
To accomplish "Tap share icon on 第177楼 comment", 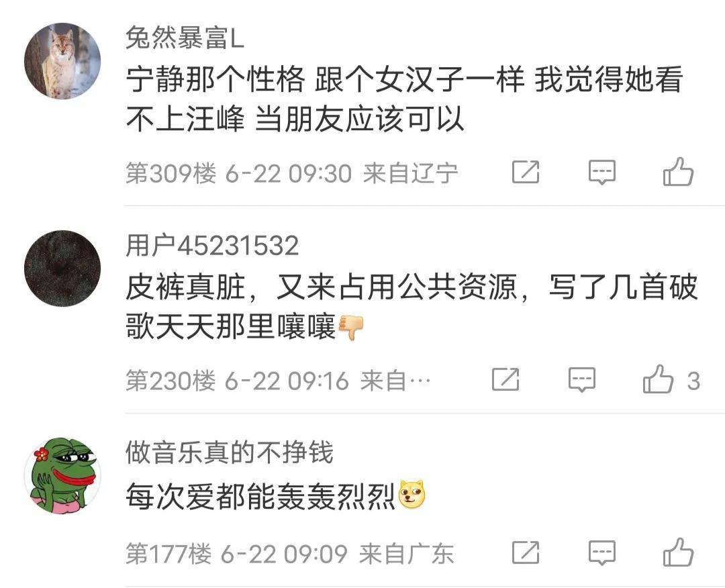I will pos(526,552).
